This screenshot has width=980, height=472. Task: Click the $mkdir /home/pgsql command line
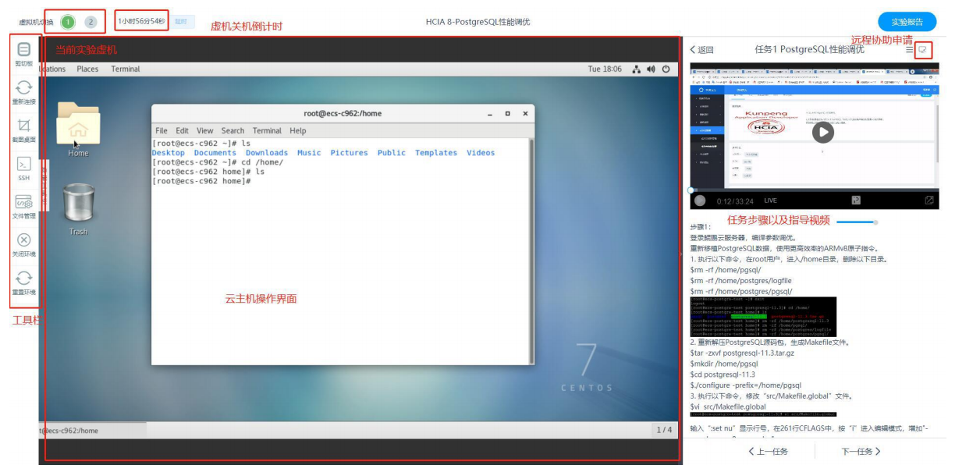click(x=724, y=364)
